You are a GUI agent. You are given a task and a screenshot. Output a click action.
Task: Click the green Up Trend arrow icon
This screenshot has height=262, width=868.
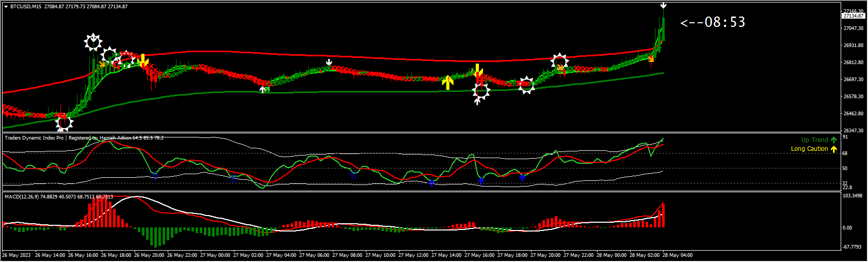(834, 140)
